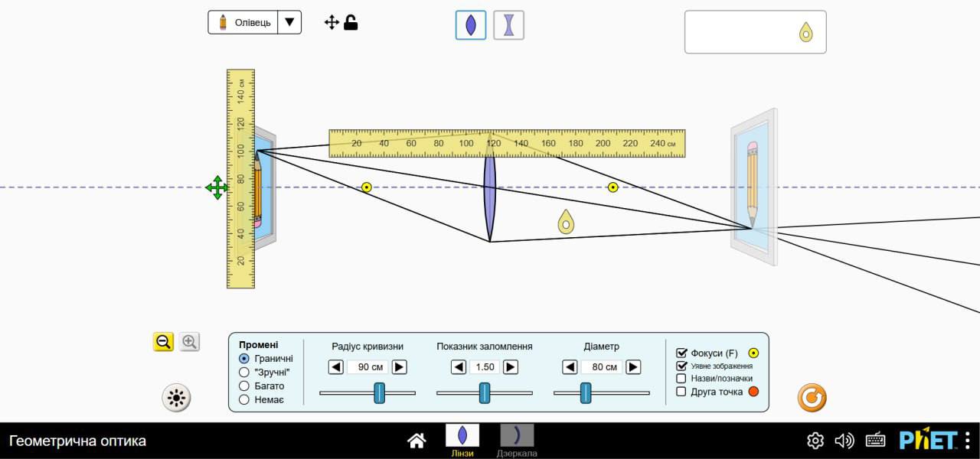This screenshot has width=980, height=459.
Task: Click the home screen icon
Action: (x=416, y=441)
